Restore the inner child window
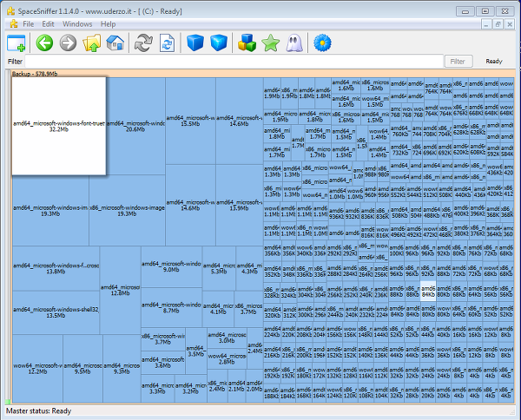The height and width of the screenshot is (420, 521). (x=498, y=24)
